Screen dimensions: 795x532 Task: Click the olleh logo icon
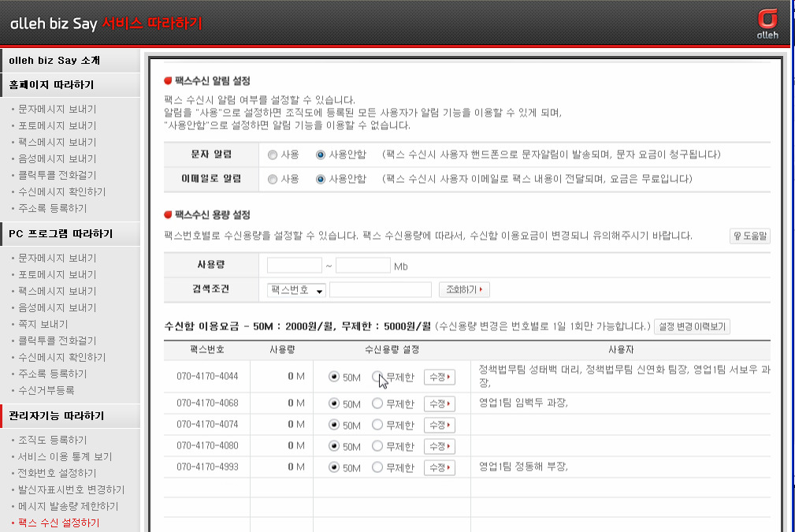(767, 24)
